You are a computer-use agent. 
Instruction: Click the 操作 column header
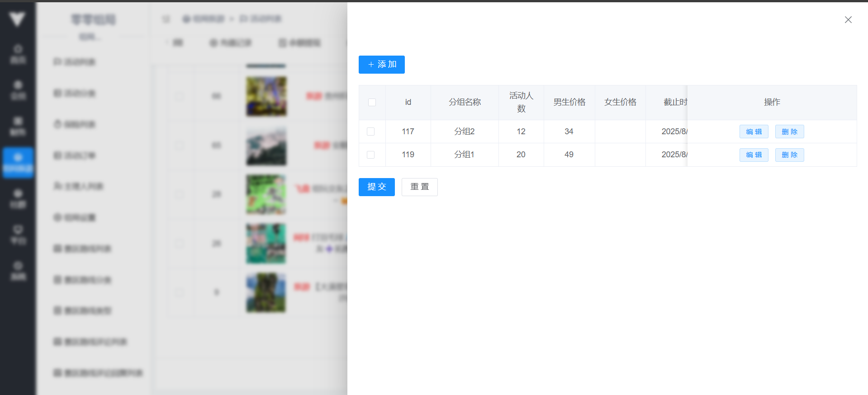(x=772, y=102)
